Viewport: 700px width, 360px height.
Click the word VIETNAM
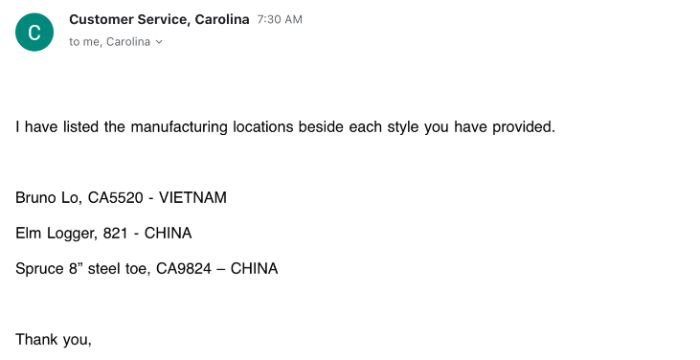point(193,197)
